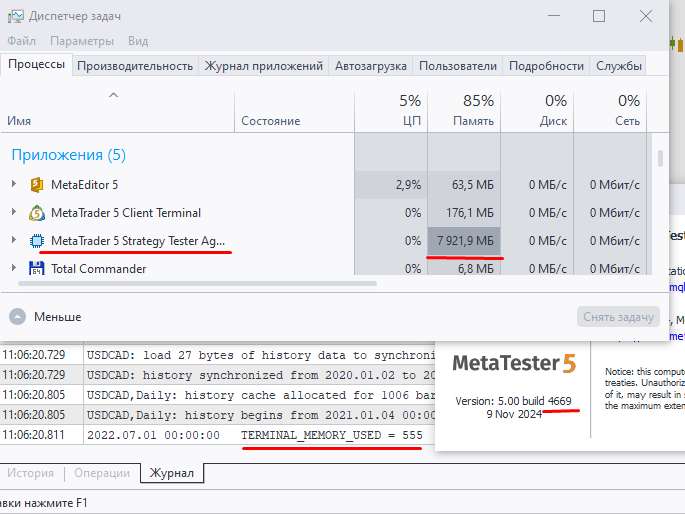Expand MetaTrader 5 Strategy Tester Agent row

[x=14, y=240]
